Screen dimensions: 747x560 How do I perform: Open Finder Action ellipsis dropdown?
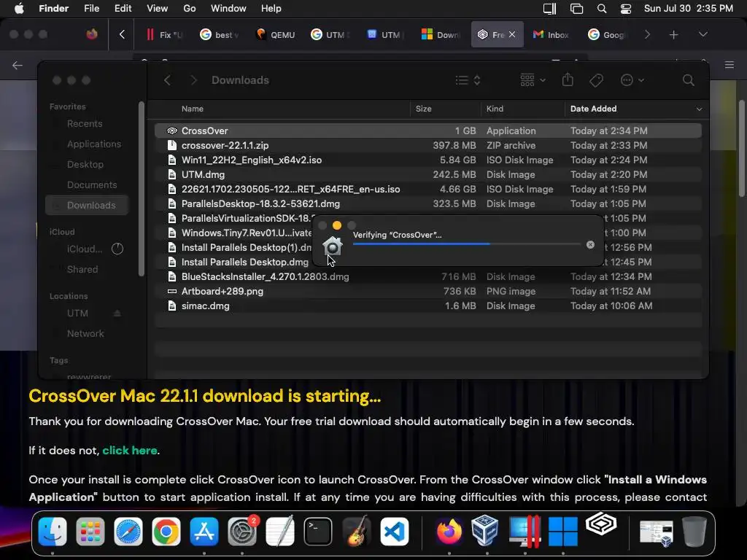tap(632, 80)
